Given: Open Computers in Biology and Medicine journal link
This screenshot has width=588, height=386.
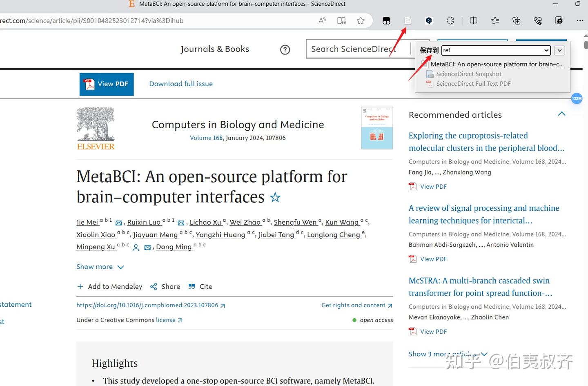Looking at the screenshot, I should (238, 125).
